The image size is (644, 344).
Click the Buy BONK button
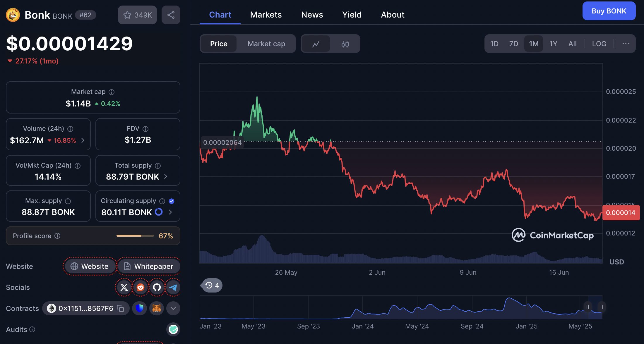coord(609,11)
